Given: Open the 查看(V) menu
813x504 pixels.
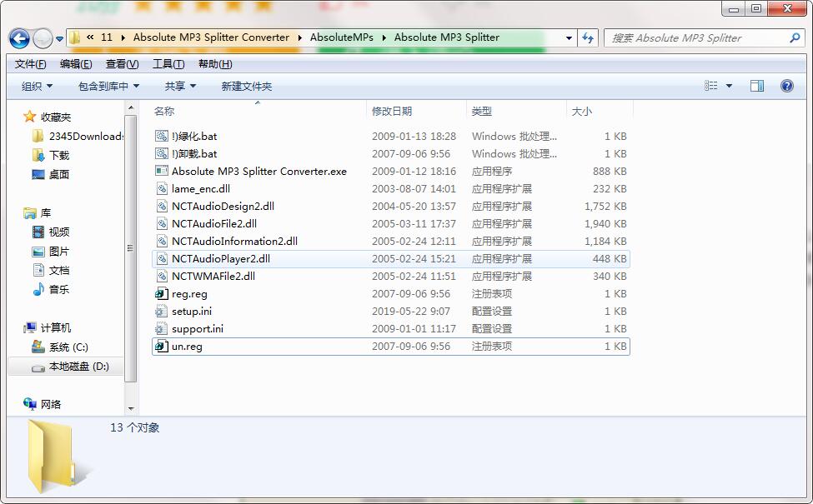Looking at the screenshot, I should click(122, 64).
